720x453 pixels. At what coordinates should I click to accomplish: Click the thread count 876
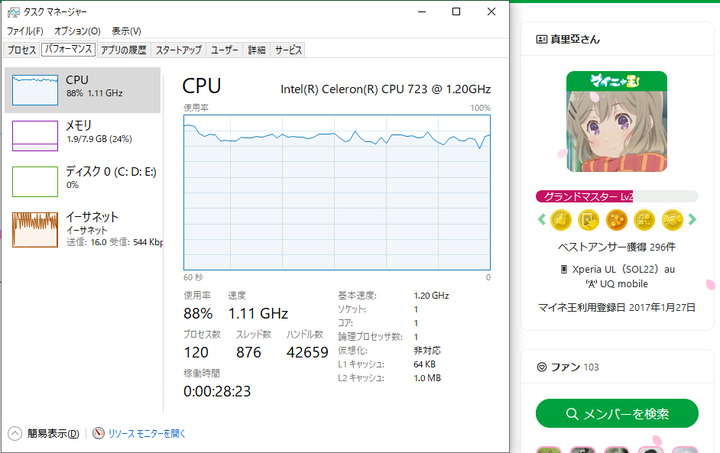[248, 352]
